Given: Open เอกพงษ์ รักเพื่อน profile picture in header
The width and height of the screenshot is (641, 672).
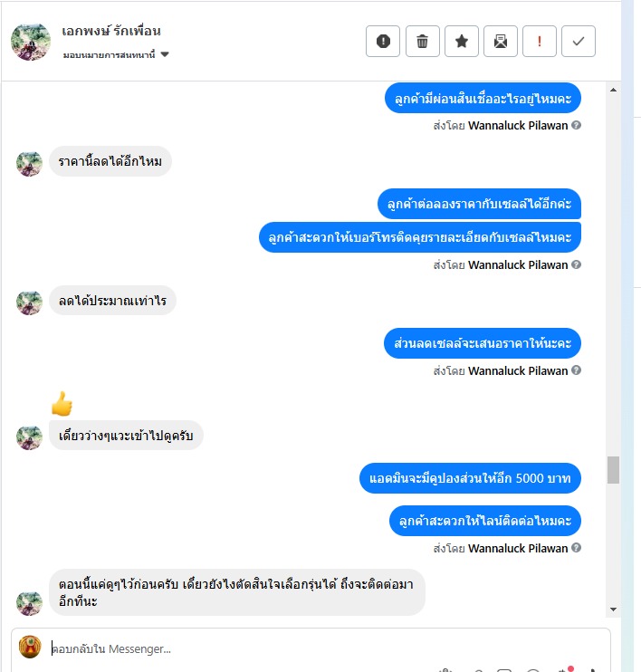Looking at the screenshot, I should click(31, 42).
